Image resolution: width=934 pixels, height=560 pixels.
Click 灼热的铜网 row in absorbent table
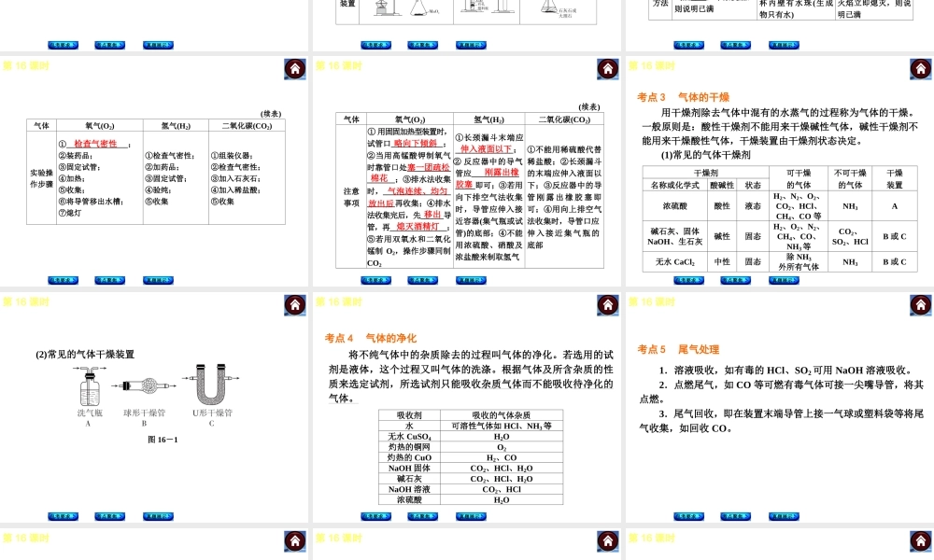[471, 447]
